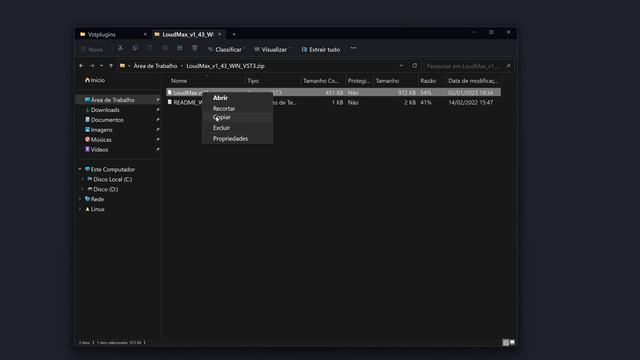The image size is (640, 360).
Task: Open the Novo dropdown button
Action: [x=94, y=49]
